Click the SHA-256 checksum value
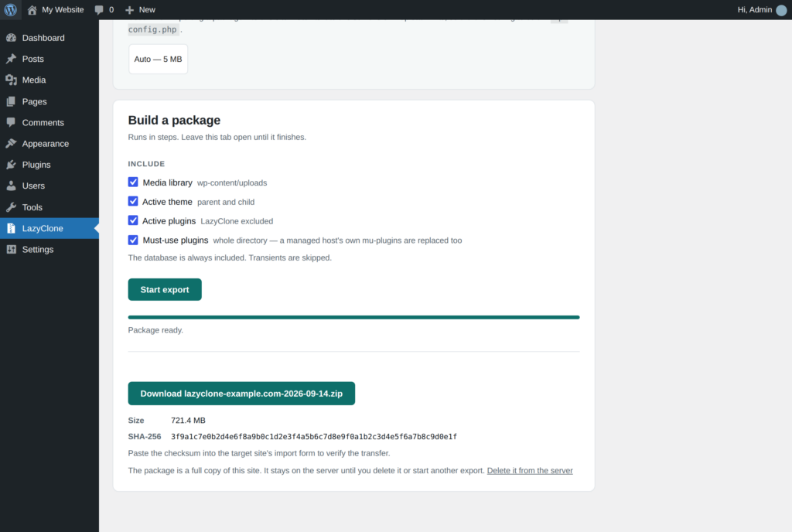The image size is (792, 532). [x=314, y=437]
